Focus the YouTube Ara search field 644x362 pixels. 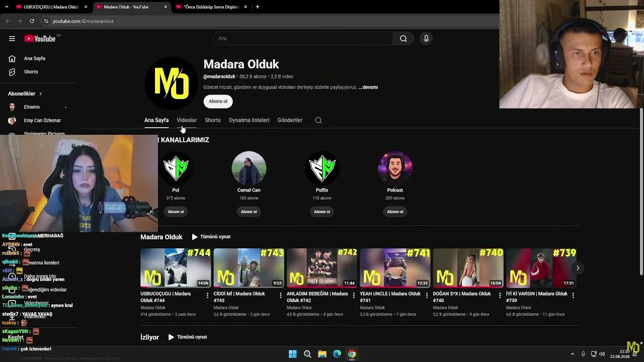point(303,39)
